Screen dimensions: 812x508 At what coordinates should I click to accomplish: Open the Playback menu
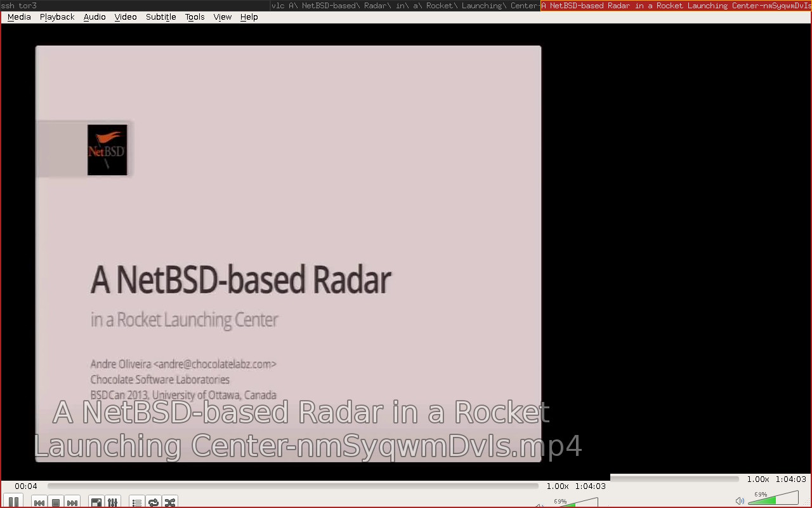coord(57,17)
